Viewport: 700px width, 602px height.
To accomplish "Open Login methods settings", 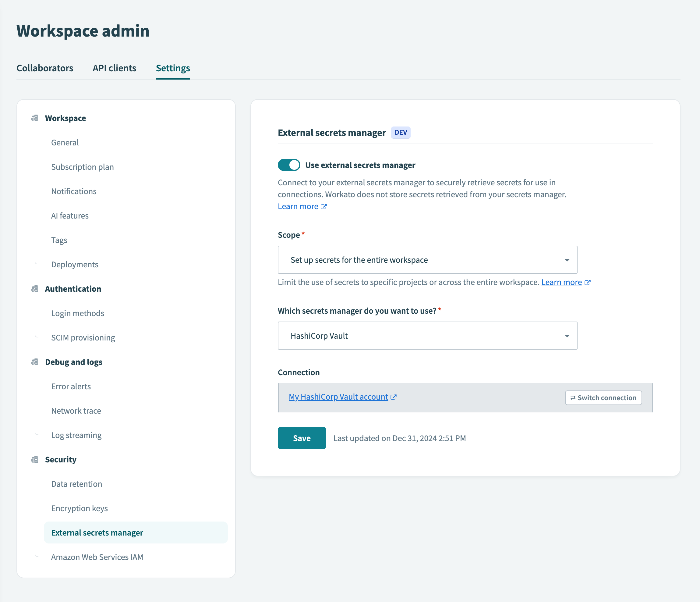I will pyautogui.click(x=78, y=313).
